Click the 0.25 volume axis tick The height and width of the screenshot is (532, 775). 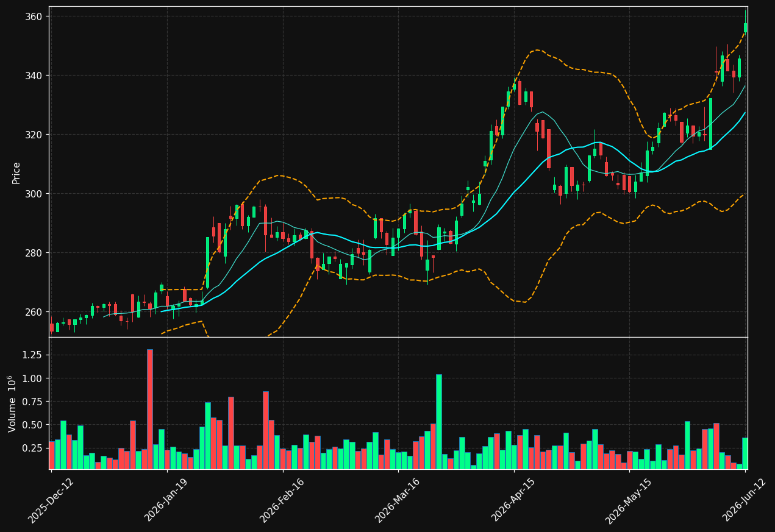click(32, 448)
